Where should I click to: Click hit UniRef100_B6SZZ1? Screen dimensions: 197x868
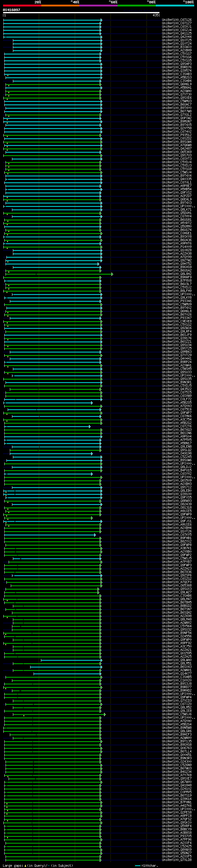click(177, 341)
